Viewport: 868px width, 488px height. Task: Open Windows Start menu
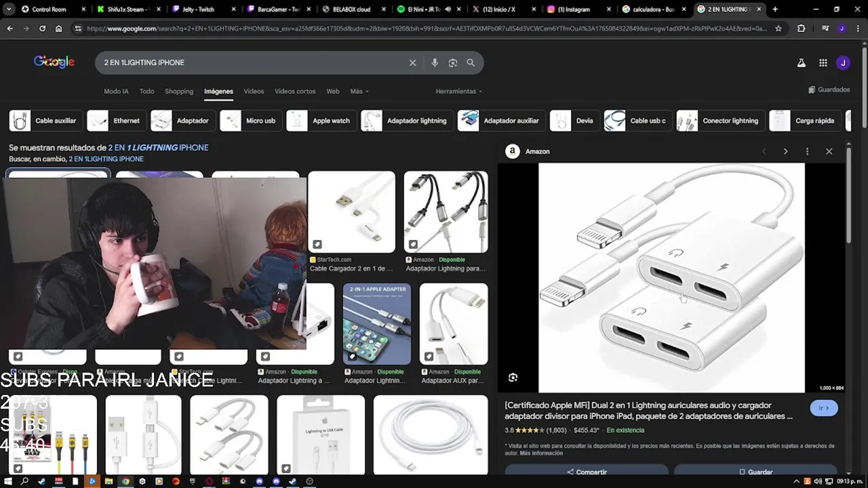8,481
